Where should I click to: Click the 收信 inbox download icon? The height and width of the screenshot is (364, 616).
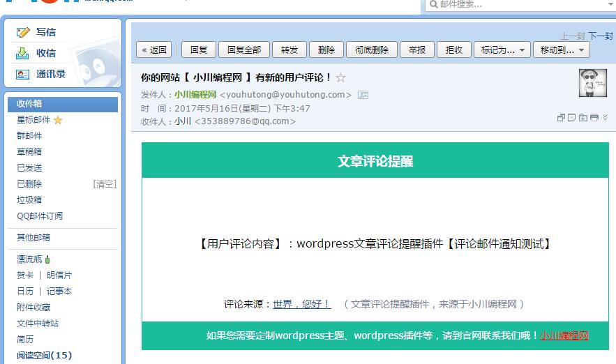pos(22,53)
